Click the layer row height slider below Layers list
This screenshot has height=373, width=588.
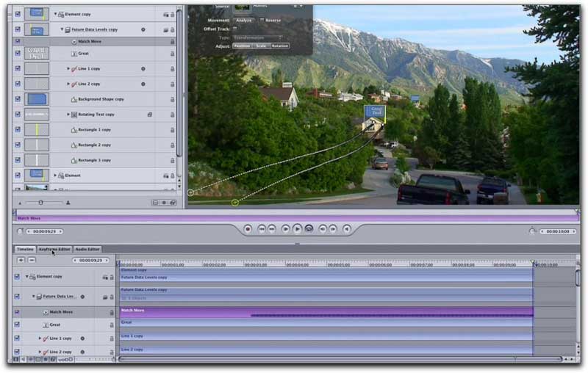click(44, 203)
